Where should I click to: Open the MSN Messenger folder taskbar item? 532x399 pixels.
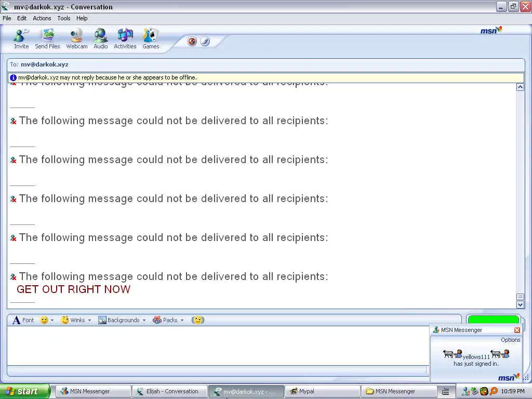(399, 391)
